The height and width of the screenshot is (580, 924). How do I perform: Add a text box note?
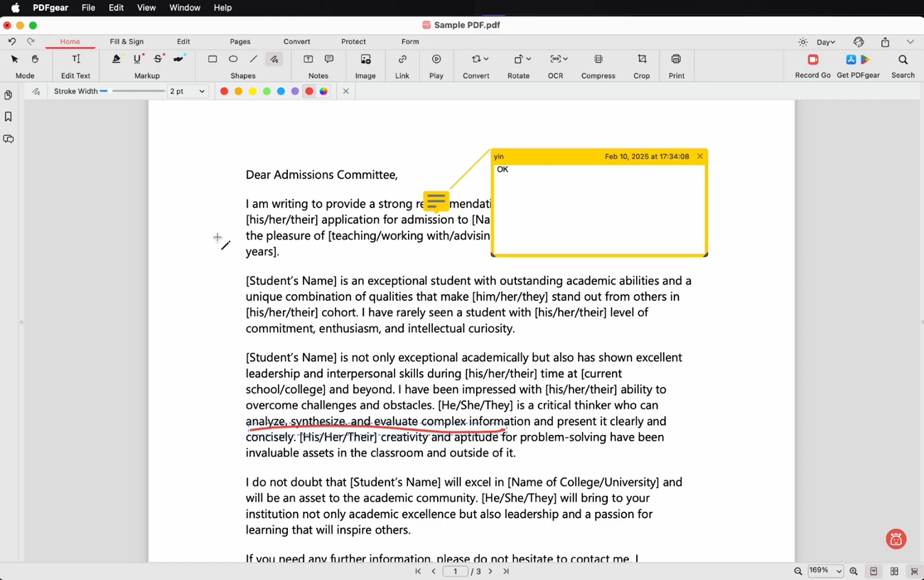coord(308,60)
